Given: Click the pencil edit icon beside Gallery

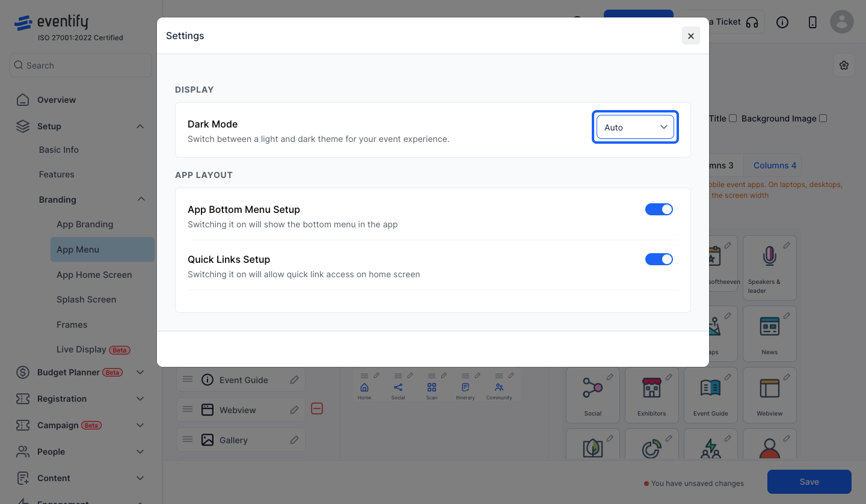Looking at the screenshot, I should (x=294, y=440).
